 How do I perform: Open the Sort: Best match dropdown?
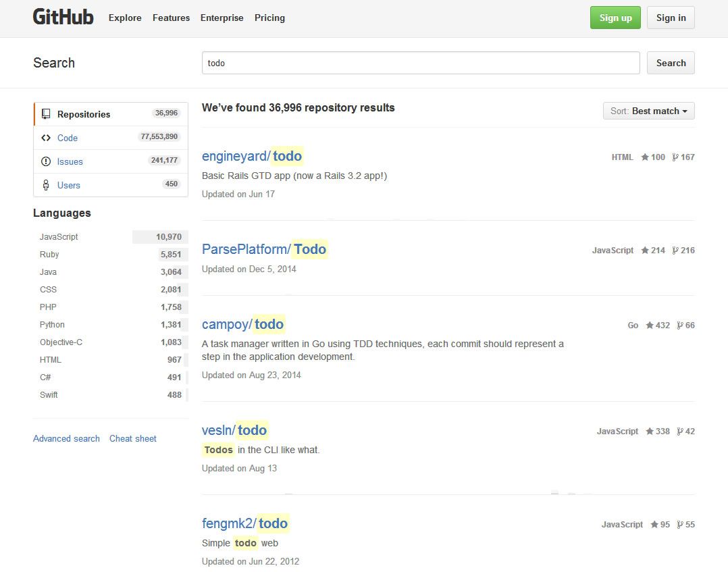(648, 111)
